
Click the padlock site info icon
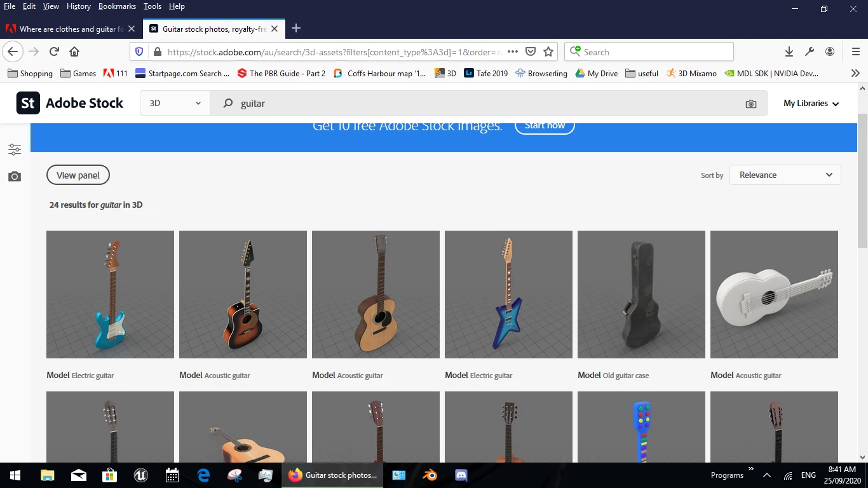click(x=156, y=52)
